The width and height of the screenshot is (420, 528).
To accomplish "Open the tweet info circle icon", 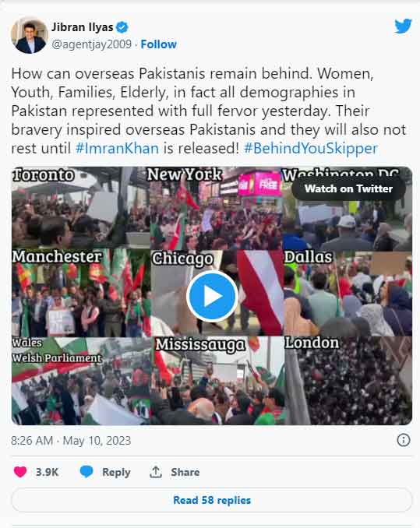I will click(x=404, y=440).
